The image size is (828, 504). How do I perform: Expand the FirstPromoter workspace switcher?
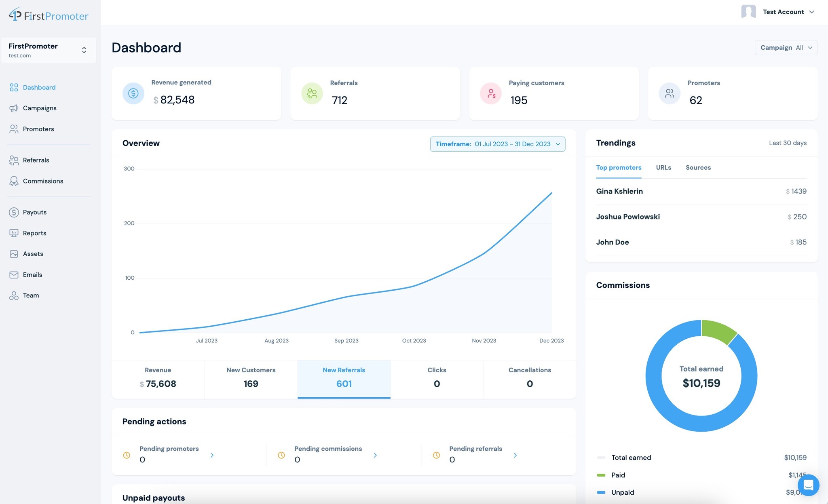click(x=84, y=50)
